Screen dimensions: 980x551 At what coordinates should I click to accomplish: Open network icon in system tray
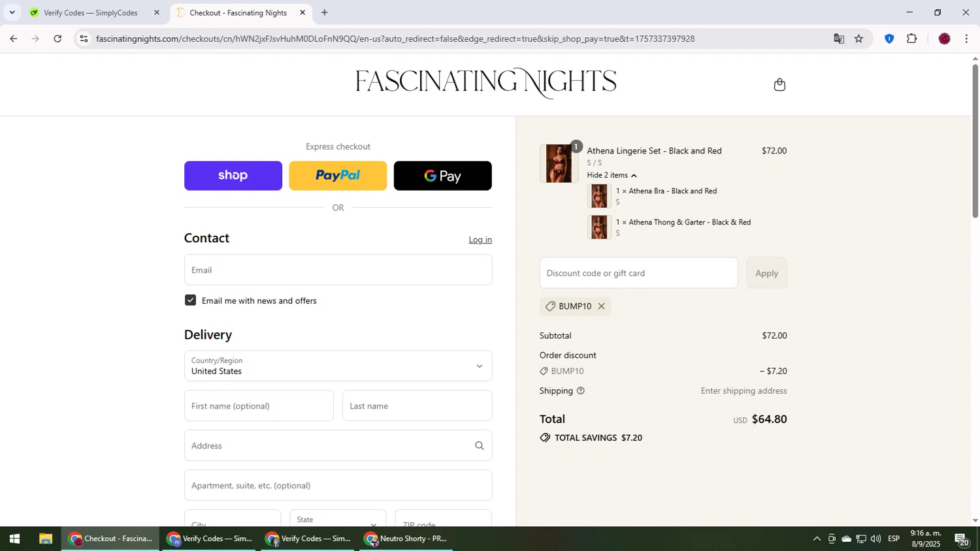861,539
